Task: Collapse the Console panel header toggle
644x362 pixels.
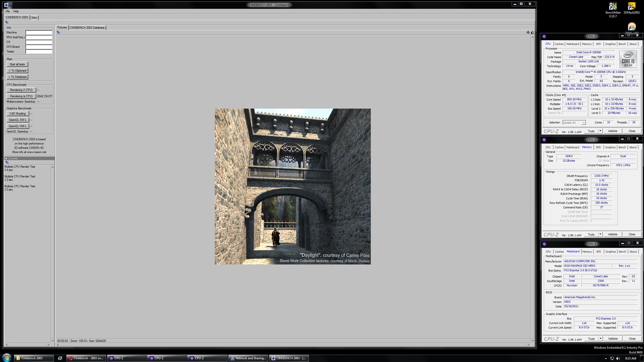Action: 6,158
